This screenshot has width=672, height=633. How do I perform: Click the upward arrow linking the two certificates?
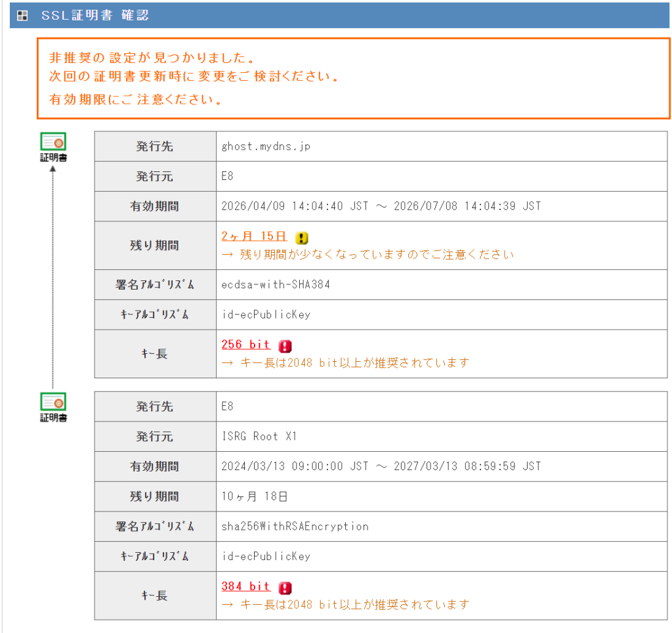[52, 278]
